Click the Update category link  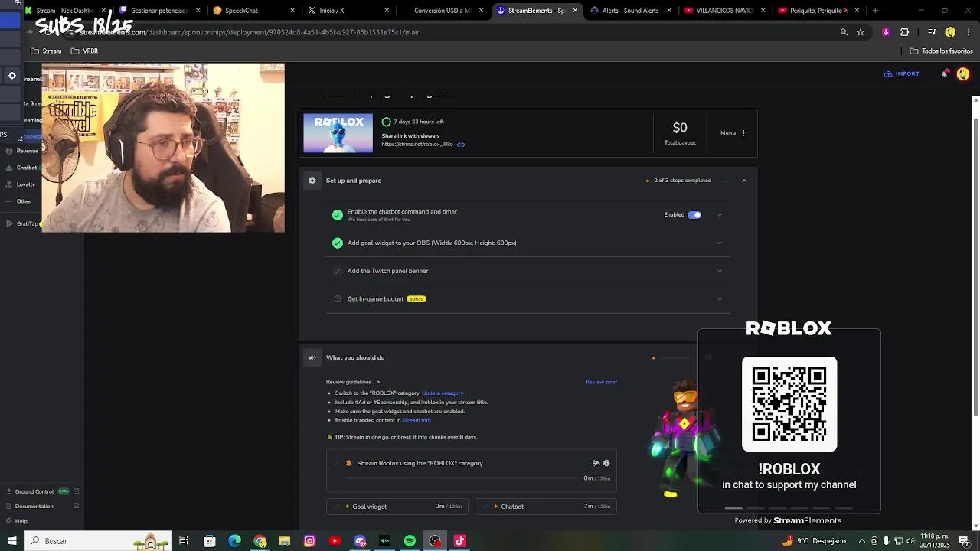coord(443,393)
